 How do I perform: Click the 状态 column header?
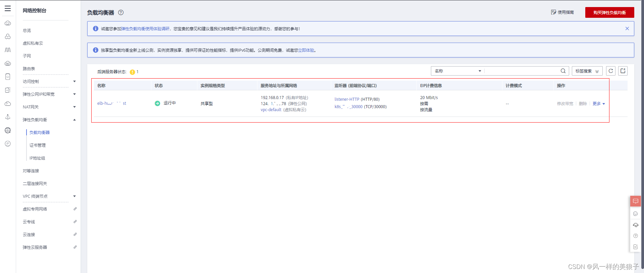159,86
